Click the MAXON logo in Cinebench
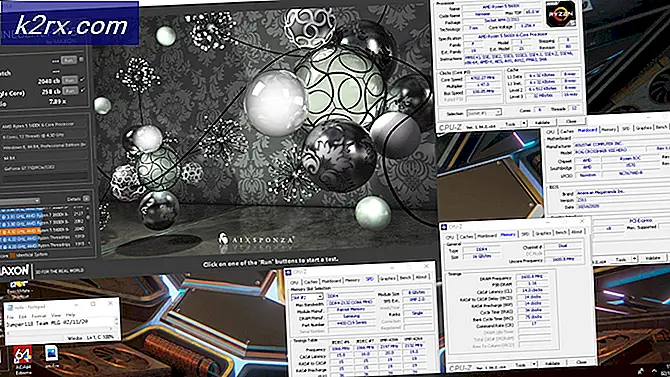 click(15, 270)
